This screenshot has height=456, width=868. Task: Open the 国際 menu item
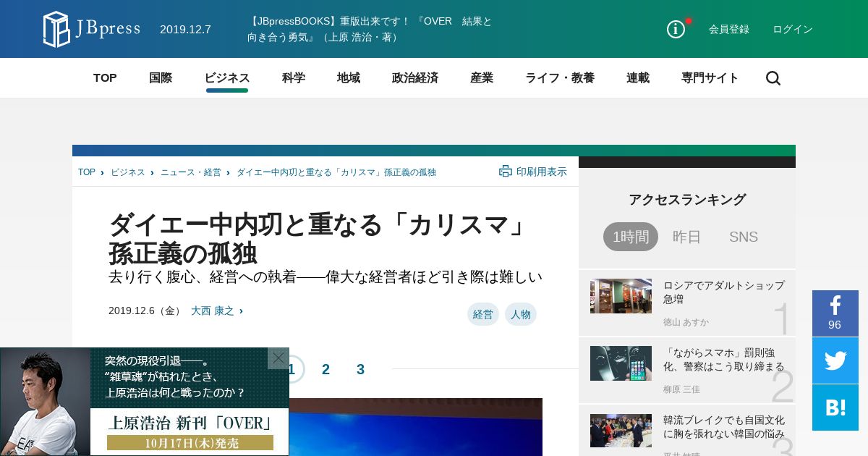click(x=161, y=78)
